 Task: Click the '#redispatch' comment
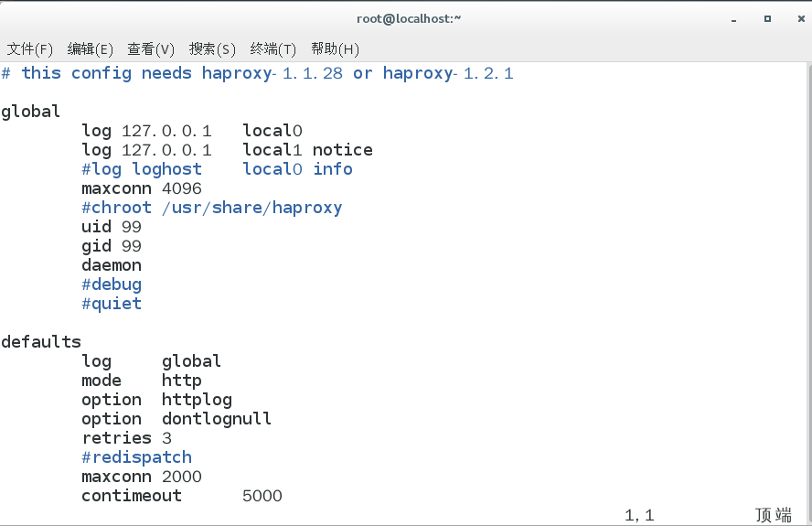tap(137, 457)
